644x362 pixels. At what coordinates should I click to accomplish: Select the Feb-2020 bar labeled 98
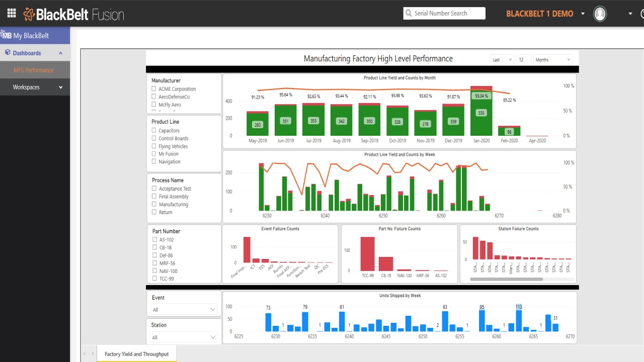point(509,132)
